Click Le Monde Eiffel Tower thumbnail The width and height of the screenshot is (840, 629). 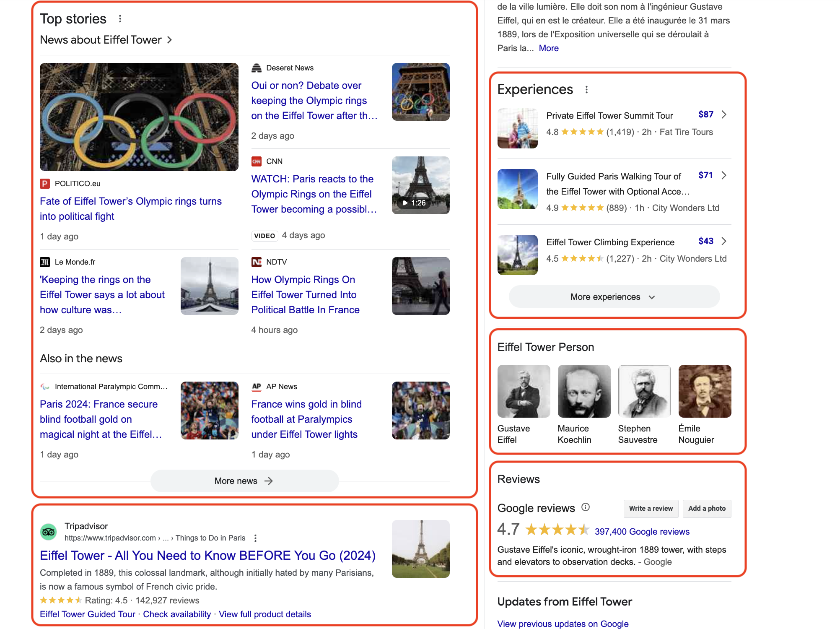click(209, 286)
